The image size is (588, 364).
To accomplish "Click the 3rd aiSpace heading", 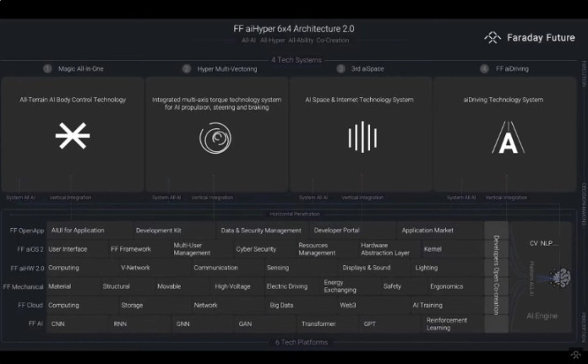I will click(x=367, y=69).
